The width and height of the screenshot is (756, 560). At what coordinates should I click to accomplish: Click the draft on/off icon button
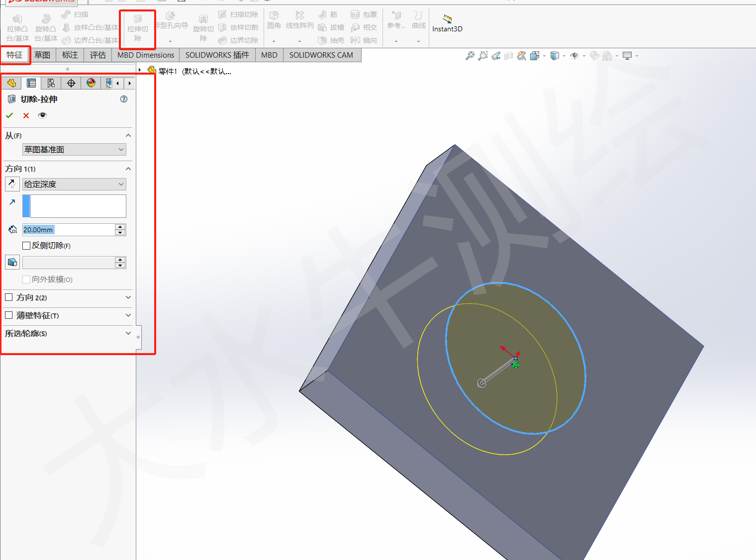coord(12,262)
